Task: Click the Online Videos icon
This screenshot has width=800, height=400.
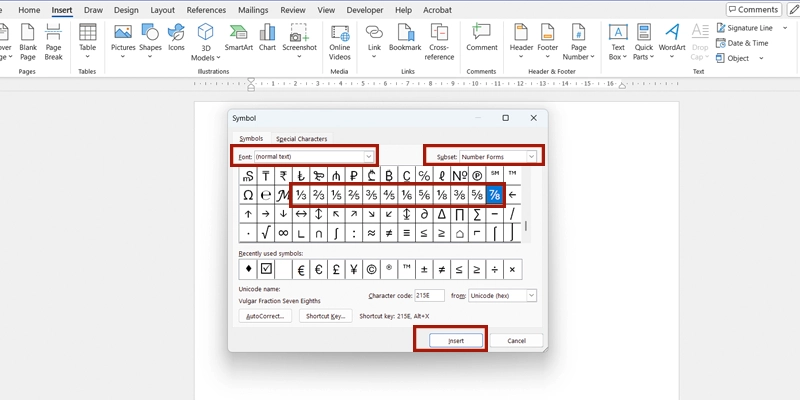Action: coord(340,37)
